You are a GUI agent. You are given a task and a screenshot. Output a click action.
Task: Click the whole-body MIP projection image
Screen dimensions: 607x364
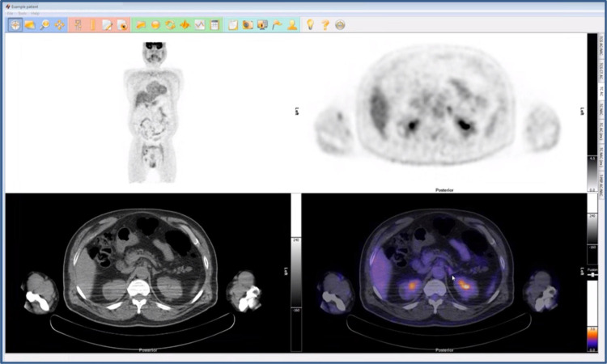tap(151, 113)
